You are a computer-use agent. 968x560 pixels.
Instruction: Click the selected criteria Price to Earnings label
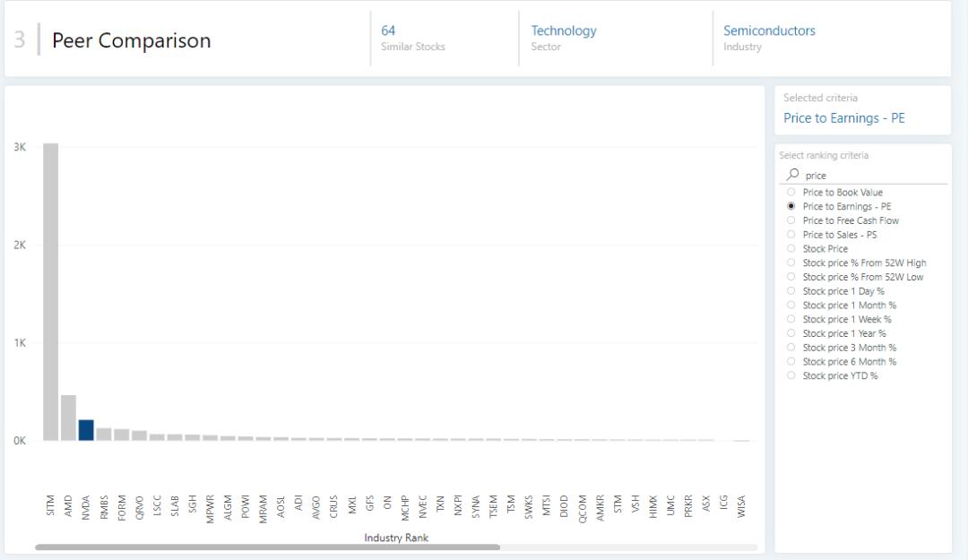click(x=843, y=118)
